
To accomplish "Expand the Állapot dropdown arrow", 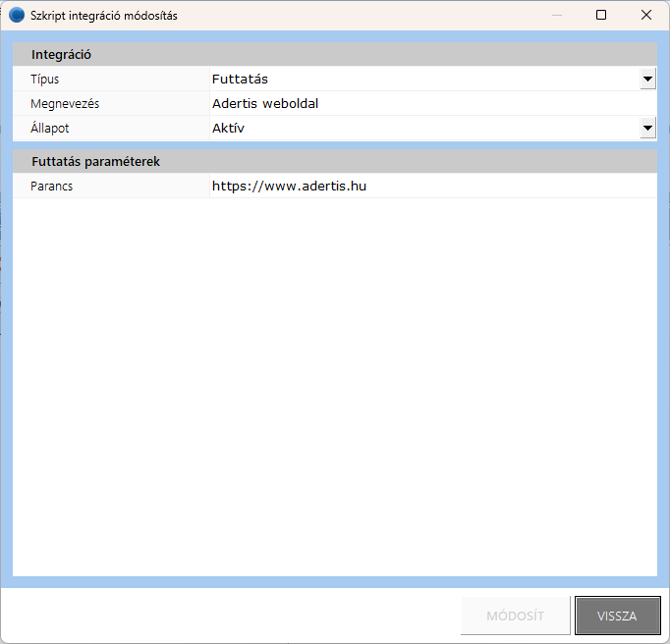I will (647, 128).
